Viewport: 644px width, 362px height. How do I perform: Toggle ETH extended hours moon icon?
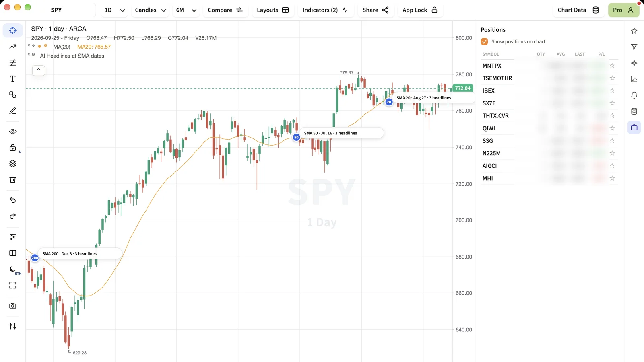13,269
